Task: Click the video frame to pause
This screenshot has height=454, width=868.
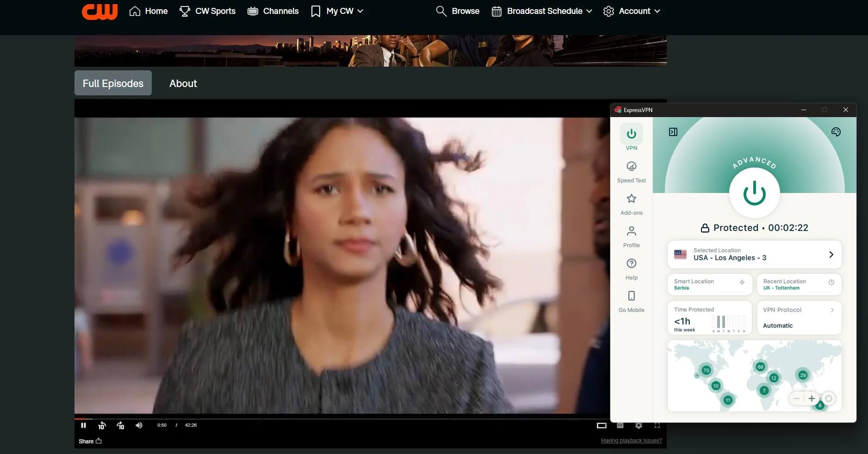Action: [x=342, y=265]
